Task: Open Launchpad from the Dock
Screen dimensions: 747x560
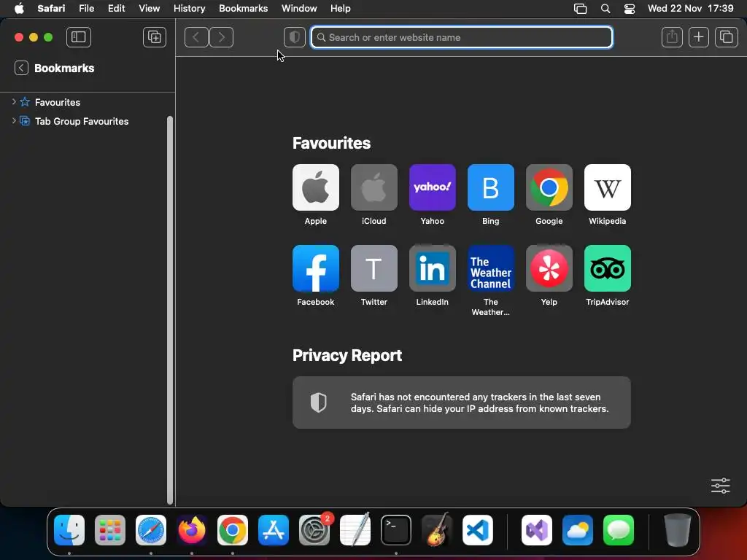Action: pyautogui.click(x=110, y=530)
